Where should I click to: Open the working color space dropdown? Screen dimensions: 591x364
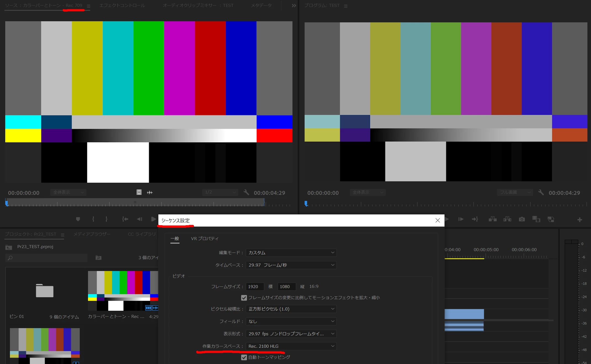coord(291,346)
